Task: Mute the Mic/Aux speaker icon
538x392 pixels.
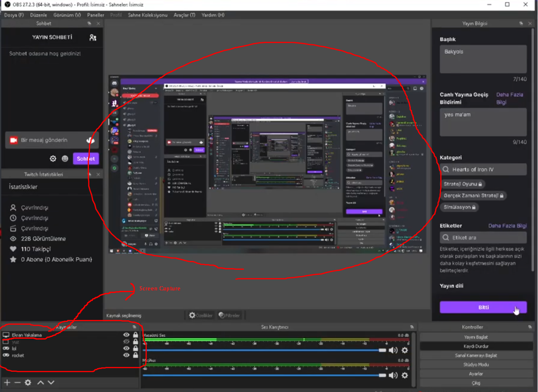Action: point(393,375)
